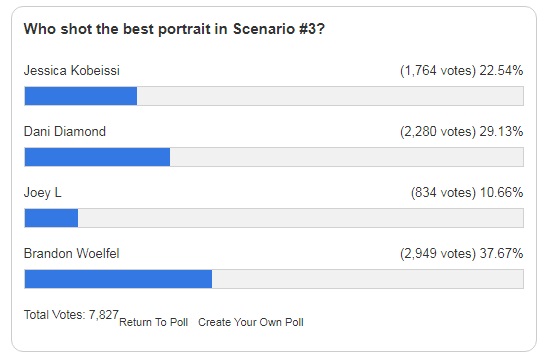Screen dimensions: 556x362
Task: Click the Total Votes: 7,827 text
Action: pos(71,314)
